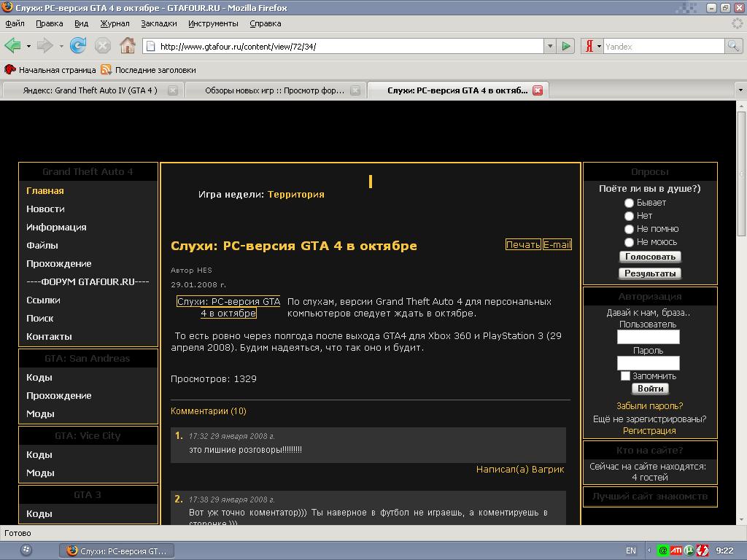Open the Инструменты menu

tap(213, 23)
